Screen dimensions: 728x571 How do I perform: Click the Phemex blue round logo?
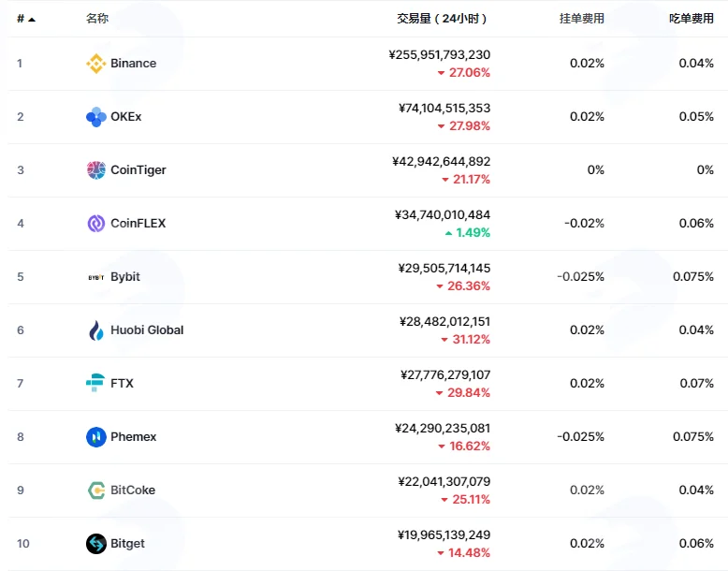coord(96,437)
